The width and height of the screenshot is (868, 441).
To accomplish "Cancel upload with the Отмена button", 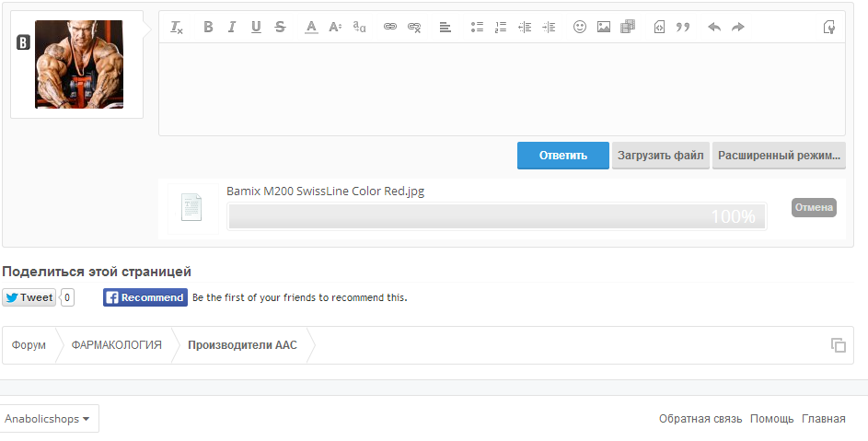I will (x=814, y=208).
